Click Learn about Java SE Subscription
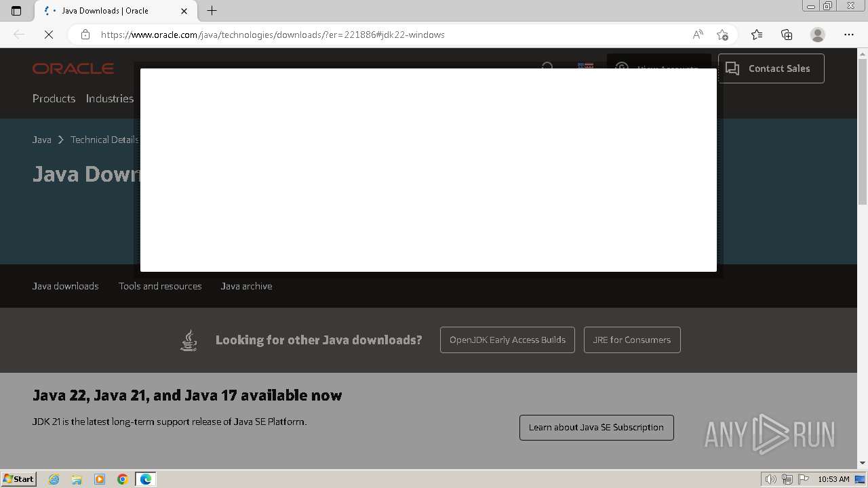 [597, 428]
